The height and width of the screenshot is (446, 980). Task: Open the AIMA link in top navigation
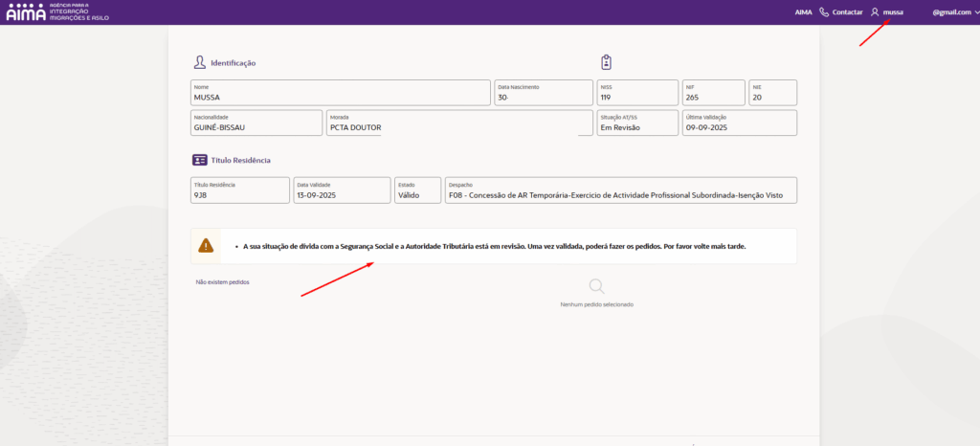point(803,12)
